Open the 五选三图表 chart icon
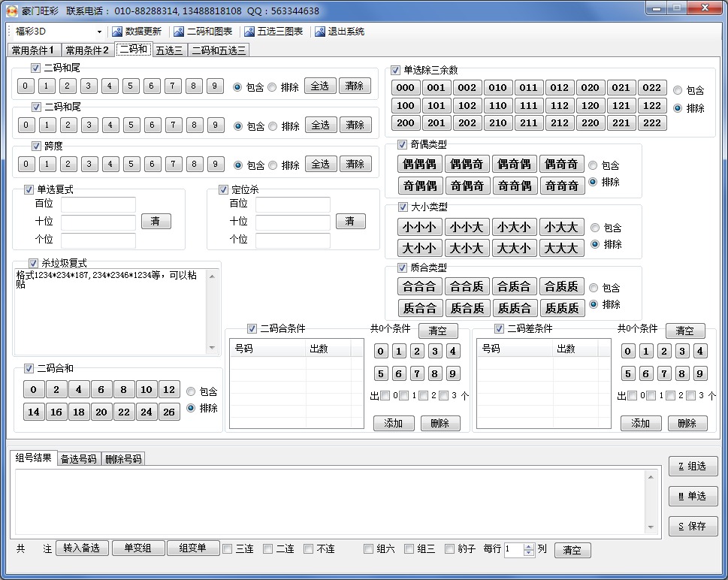The height and width of the screenshot is (580, 728). pyautogui.click(x=249, y=32)
